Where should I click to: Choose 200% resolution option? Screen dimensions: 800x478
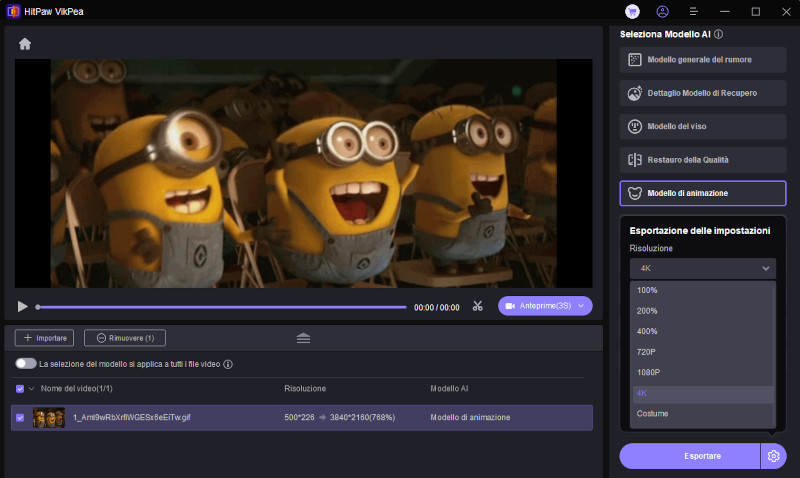coord(703,311)
